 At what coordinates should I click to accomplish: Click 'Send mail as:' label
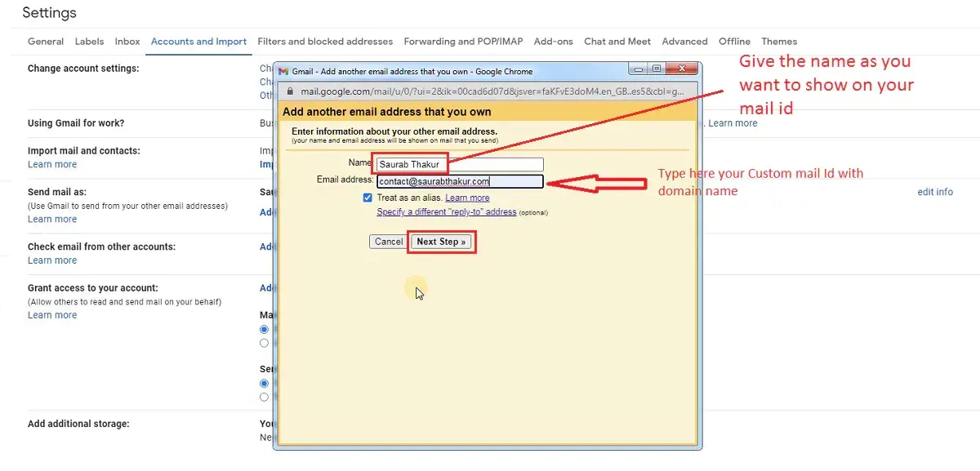(x=57, y=192)
